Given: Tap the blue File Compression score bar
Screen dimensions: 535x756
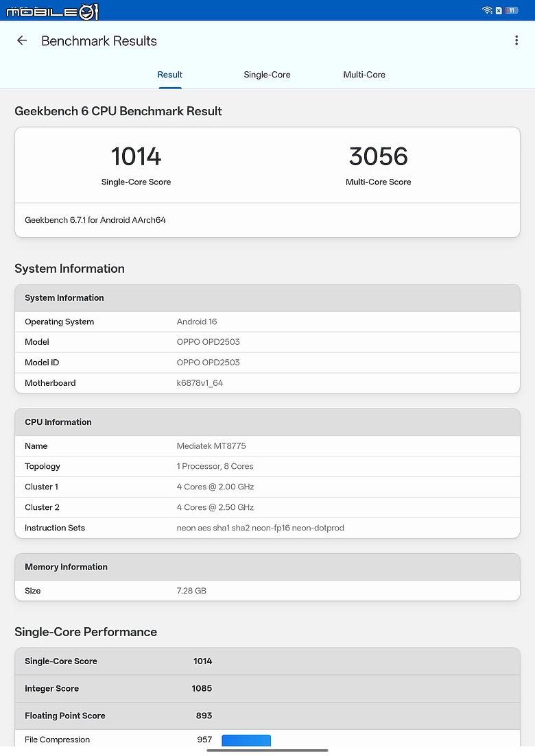Looking at the screenshot, I should (x=246, y=740).
